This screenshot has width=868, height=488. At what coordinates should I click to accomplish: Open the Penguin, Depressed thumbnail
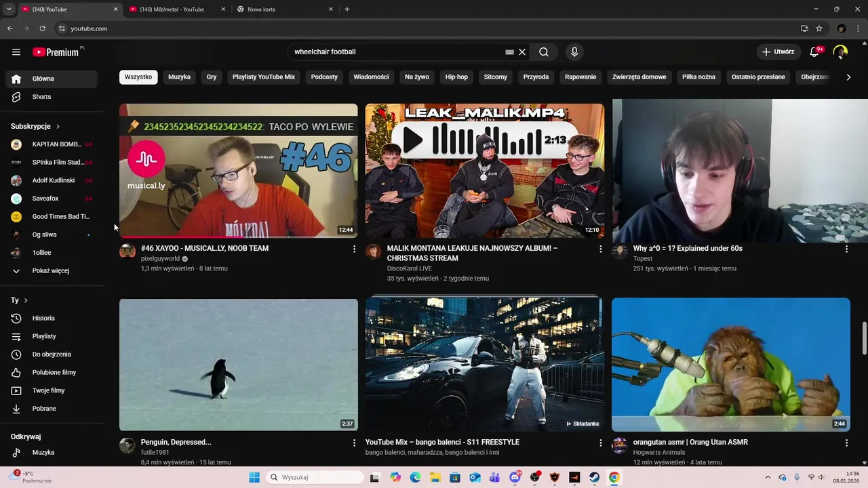point(239,365)
